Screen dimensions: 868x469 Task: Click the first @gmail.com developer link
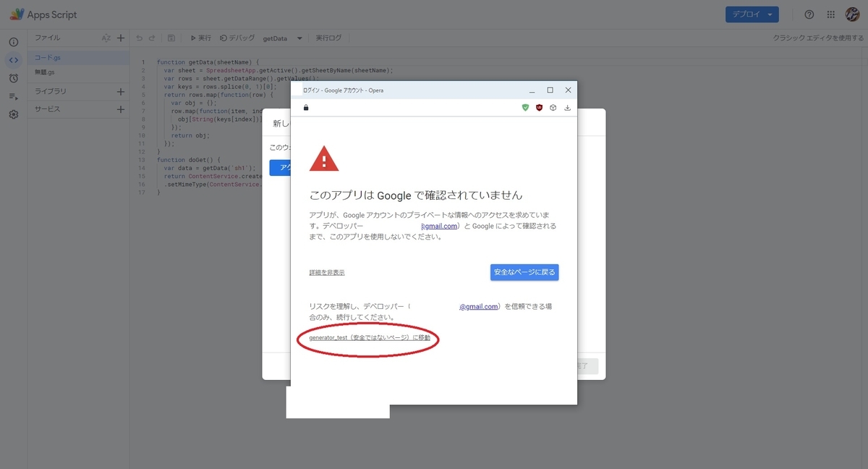pyautogui.click(x=439, y=226)
